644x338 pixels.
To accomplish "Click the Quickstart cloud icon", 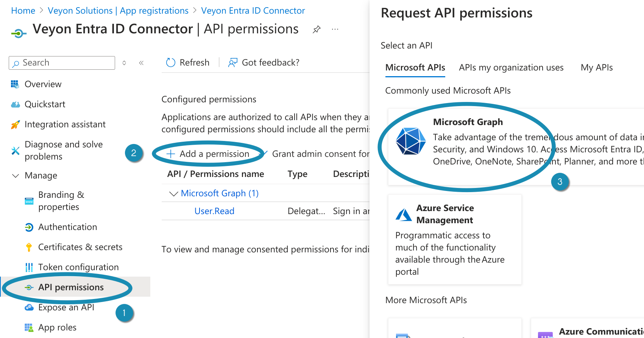I will coord(15,105).
